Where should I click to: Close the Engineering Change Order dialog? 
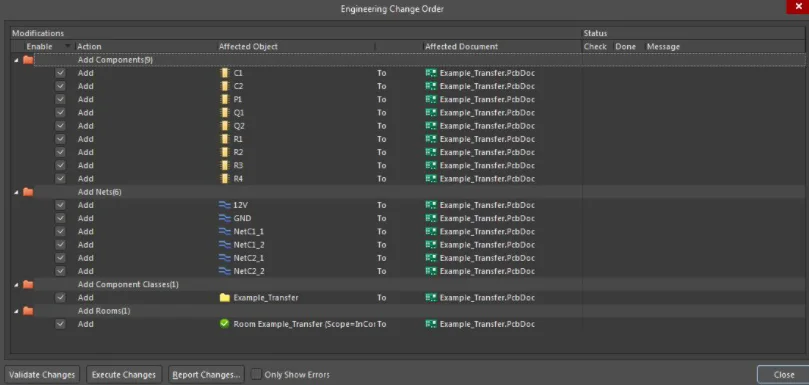[x=783, y=375]
